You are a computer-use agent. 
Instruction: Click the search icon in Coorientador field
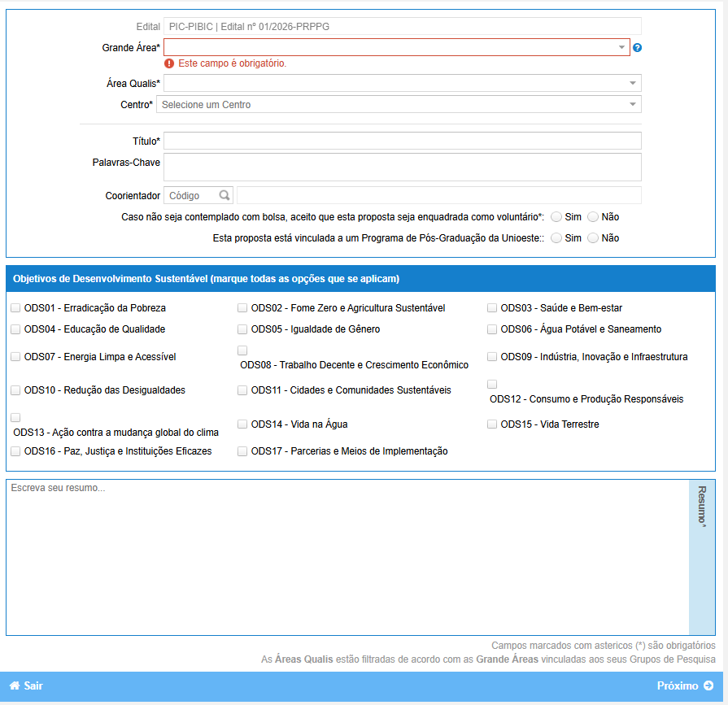(225, 196)
